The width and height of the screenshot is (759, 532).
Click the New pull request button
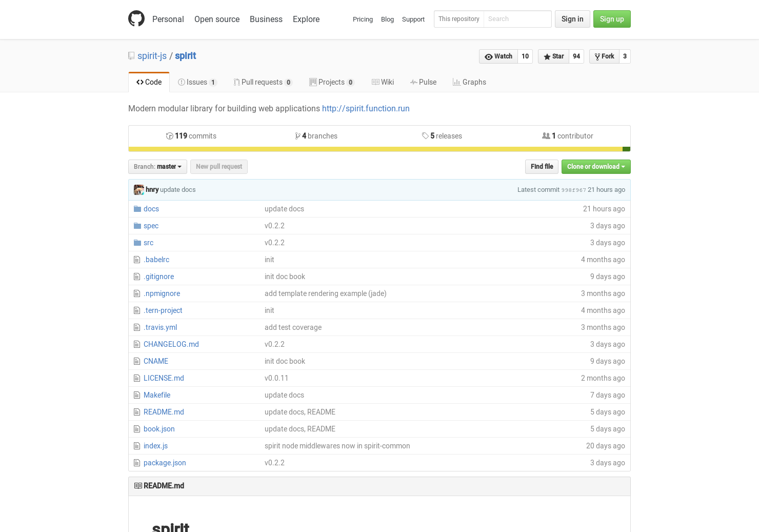[219, 167]
